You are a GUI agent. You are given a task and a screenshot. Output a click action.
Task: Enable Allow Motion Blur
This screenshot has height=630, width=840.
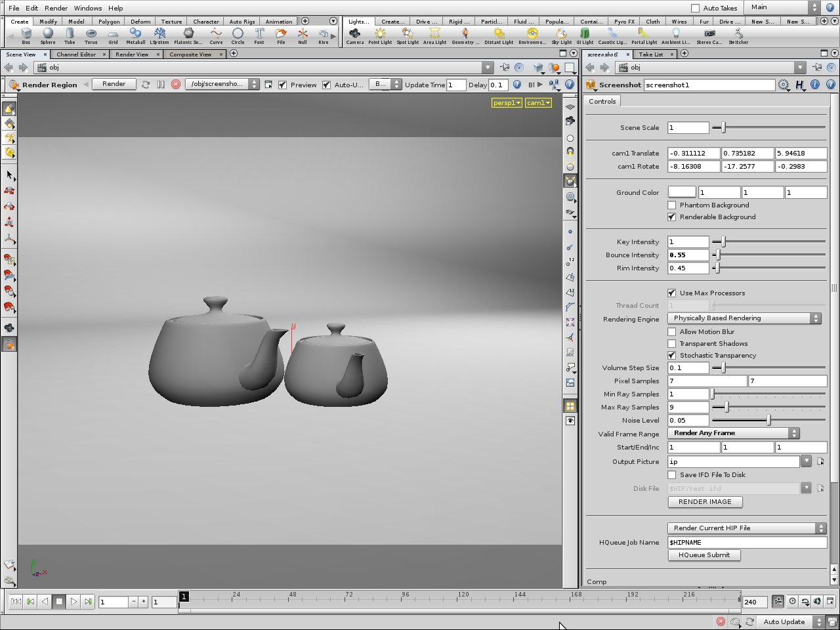[x=671, y=331]
